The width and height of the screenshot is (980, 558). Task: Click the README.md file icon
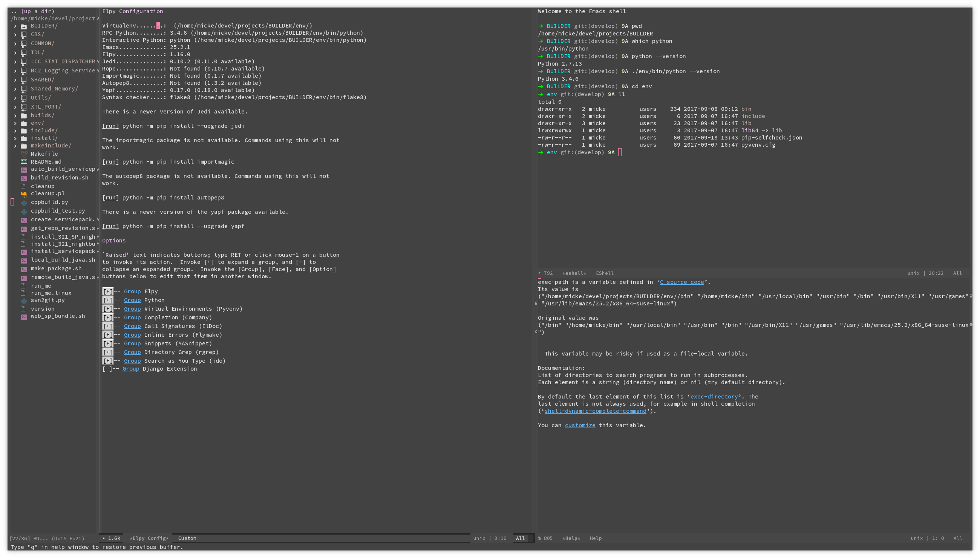click(24, 161)
